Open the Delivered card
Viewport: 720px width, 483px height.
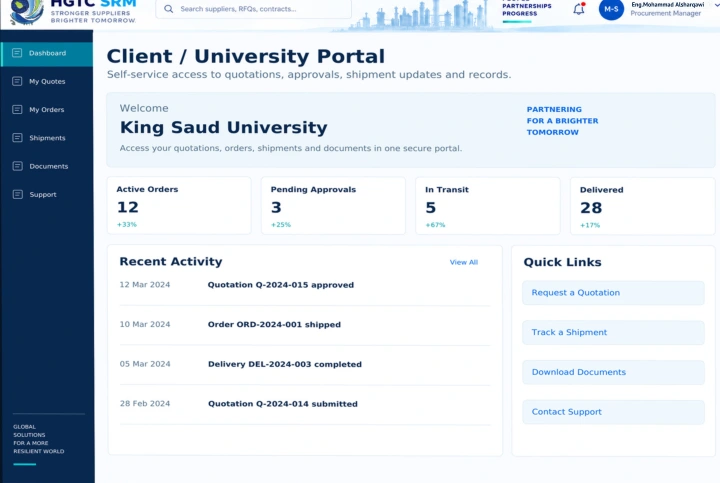click(x=642, y=206)
